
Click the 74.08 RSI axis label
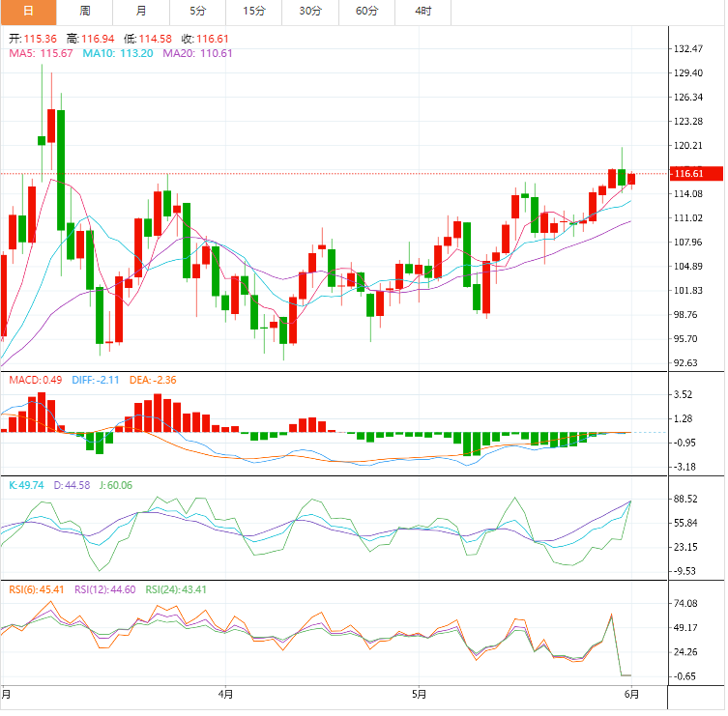click(x=685, y=603)
